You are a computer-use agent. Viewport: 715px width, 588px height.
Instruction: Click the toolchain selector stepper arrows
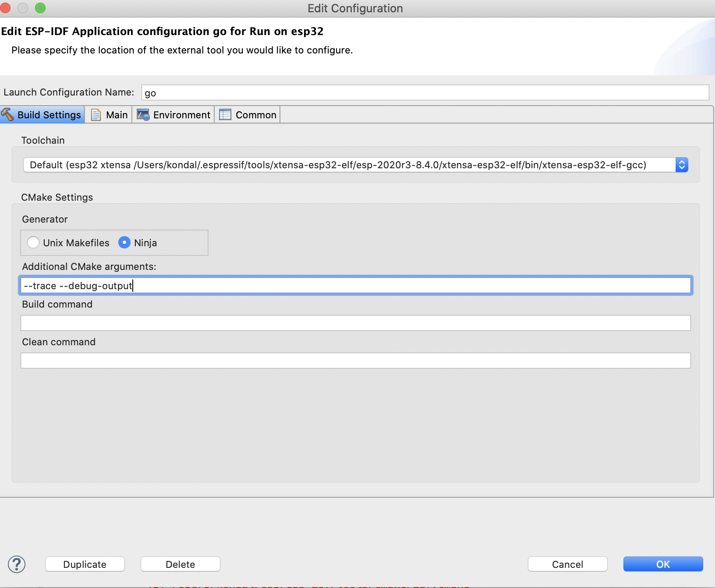682,165
